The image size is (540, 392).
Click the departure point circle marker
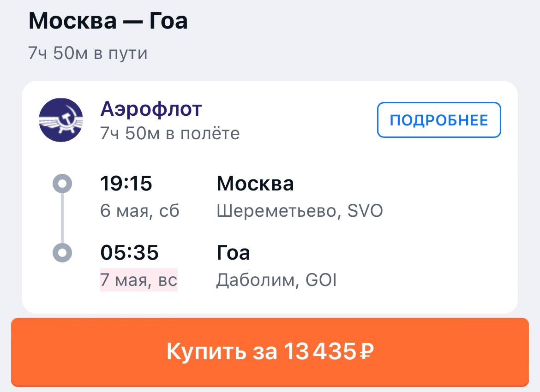(x=63, y=184)
